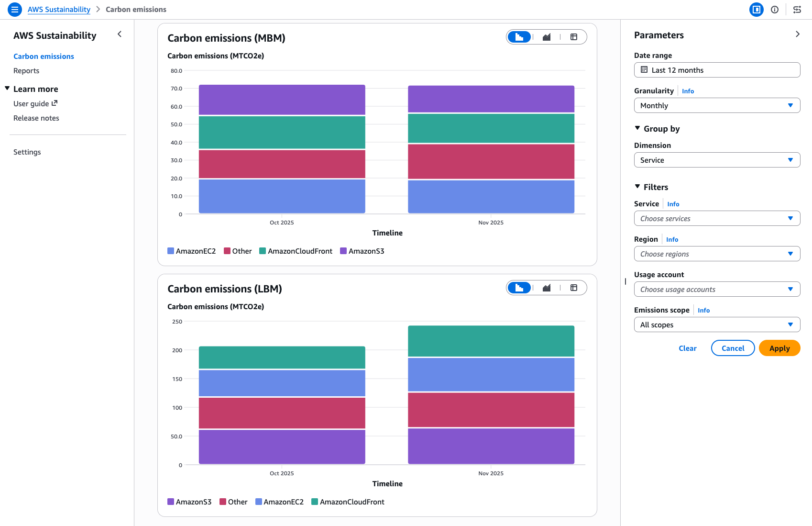
Task: Switch LBM chart to area chart view
Action: (547, 288)
